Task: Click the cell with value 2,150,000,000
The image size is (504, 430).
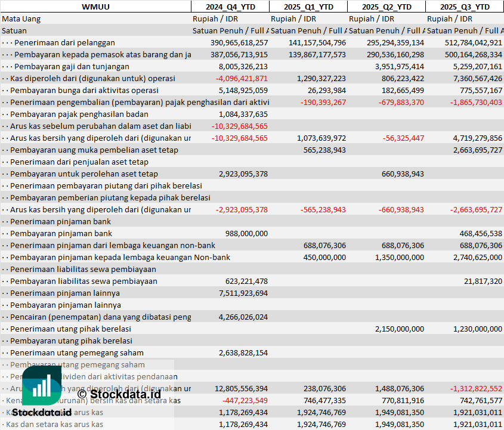Action: click(400, 329)
